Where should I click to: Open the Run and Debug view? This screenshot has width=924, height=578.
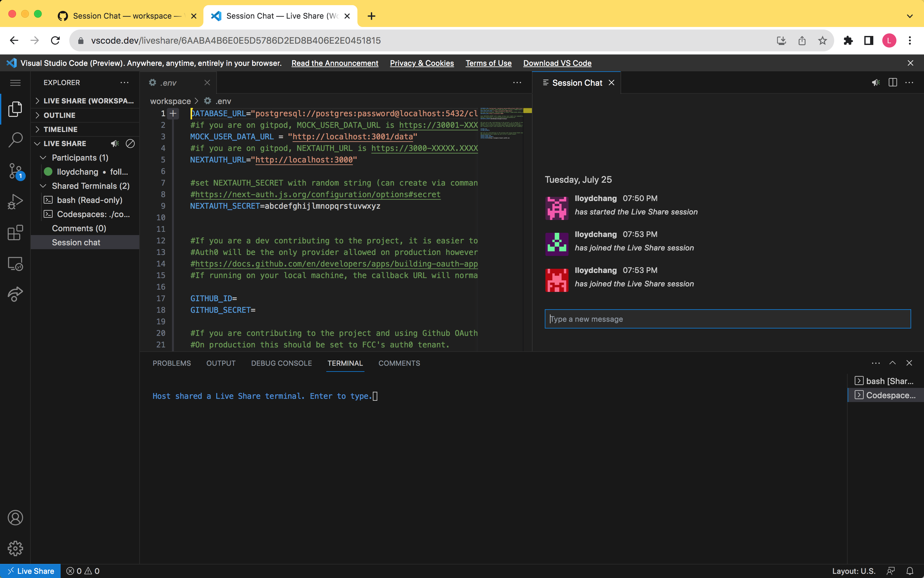(x=15, y=202)
